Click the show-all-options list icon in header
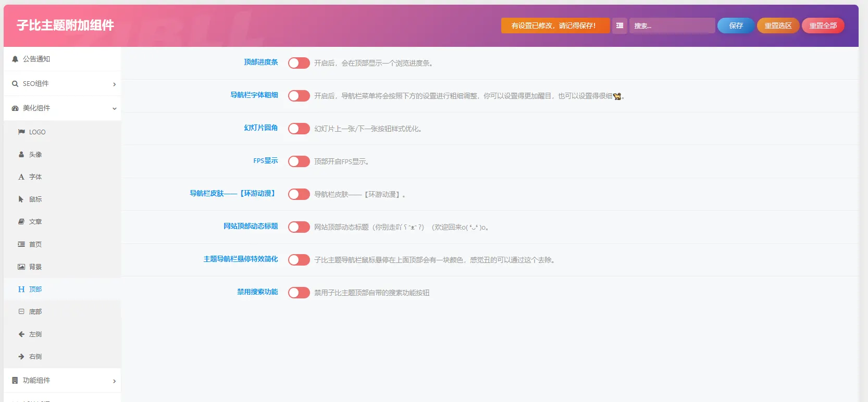The image size is (868, 402). coord(619,26)
